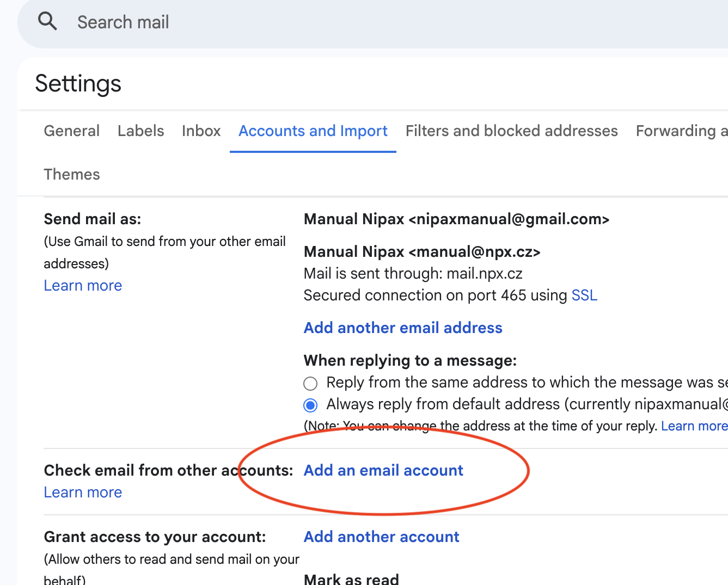
Task: Click Add another account link
Action: [381, 537]
